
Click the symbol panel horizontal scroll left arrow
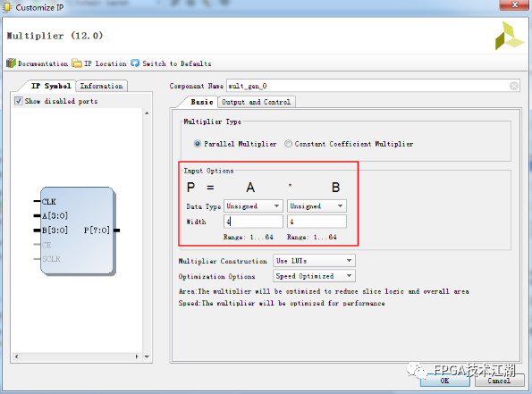(16, 356)
